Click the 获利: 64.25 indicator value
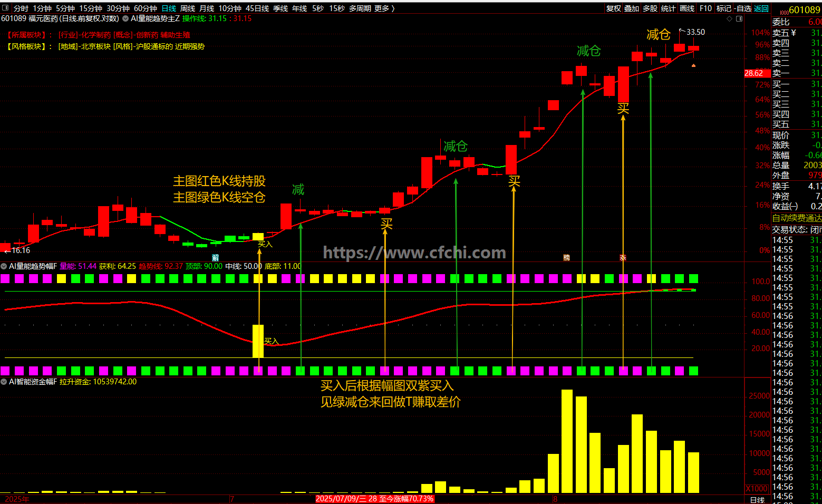The width and height of the screenshot is (822, 504). (x=118, y=266)
